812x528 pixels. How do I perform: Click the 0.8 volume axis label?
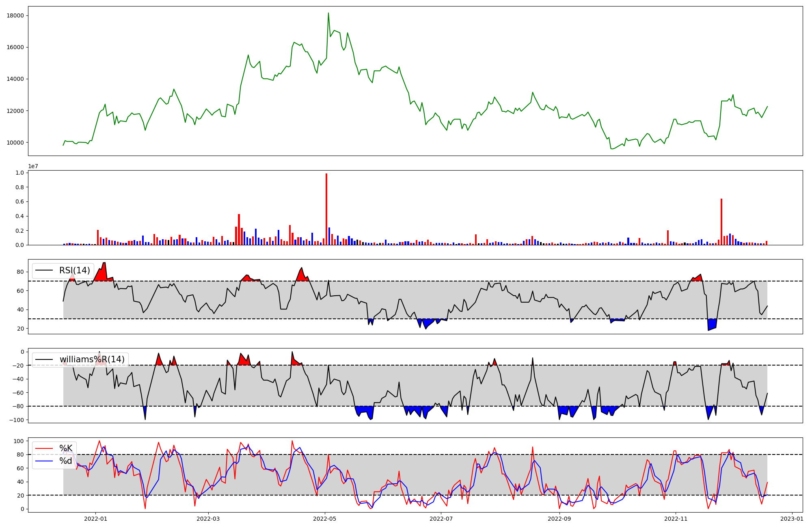19,187
